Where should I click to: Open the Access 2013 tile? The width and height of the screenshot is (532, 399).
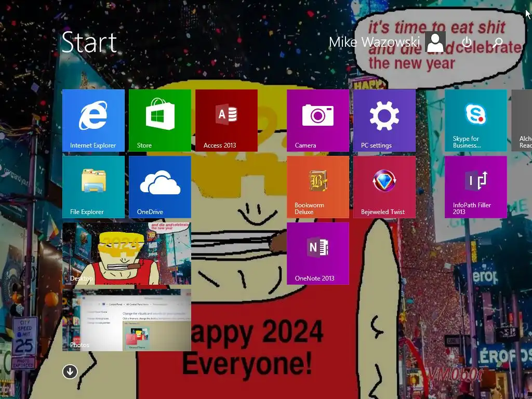(227, 121)
